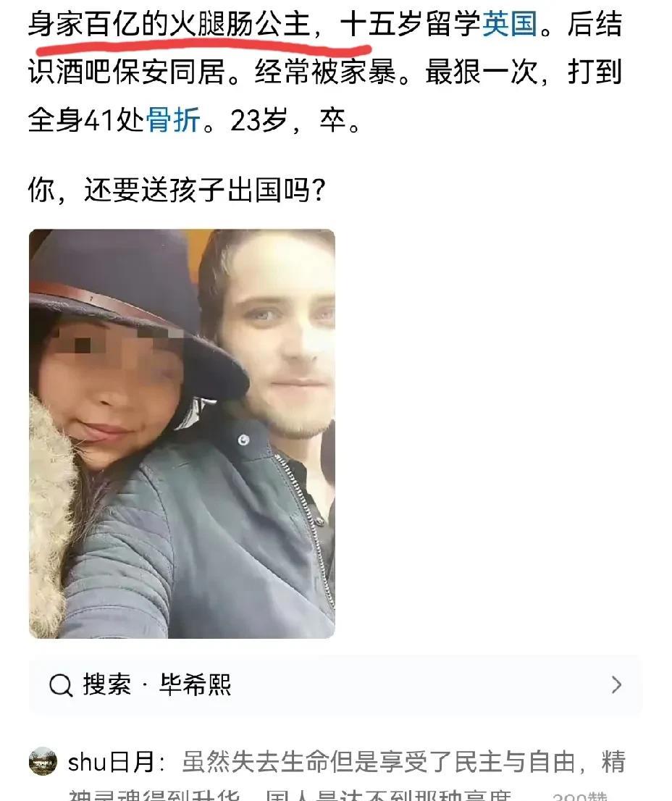Image resolution: width=672 pixels, height=801 pixels.
Task: Open the blue 骨折 keyword link
Action: coord(174,120)
